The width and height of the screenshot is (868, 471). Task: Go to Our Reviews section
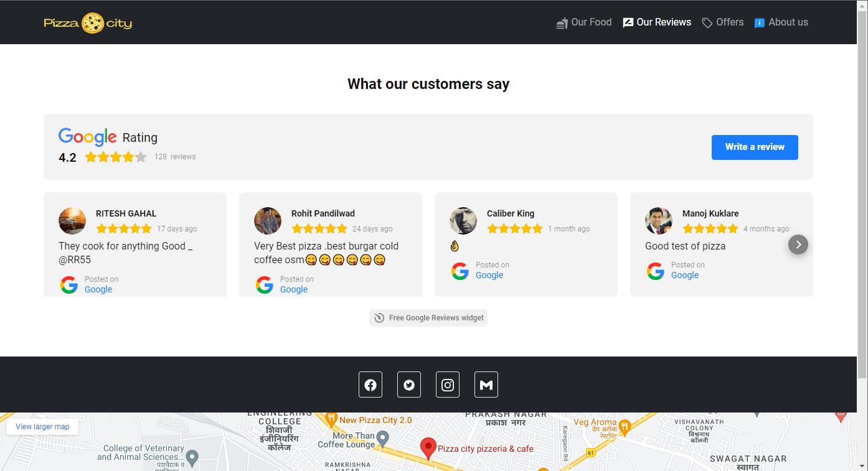657,22
